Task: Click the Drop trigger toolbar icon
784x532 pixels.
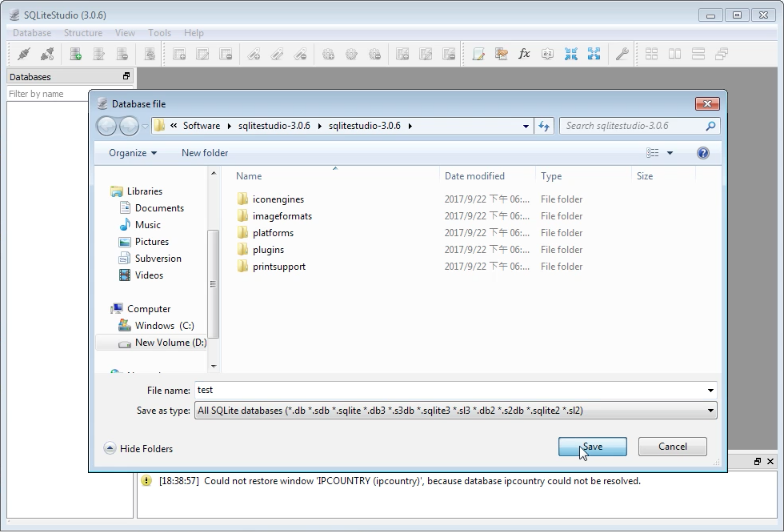Action: click(375, 54)
